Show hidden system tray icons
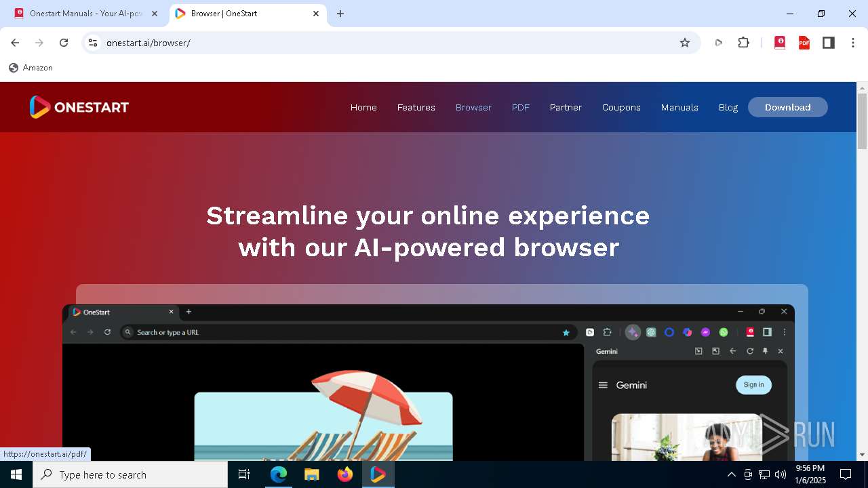The height and width of the screenshot is (488, 868). pos(731,474)
